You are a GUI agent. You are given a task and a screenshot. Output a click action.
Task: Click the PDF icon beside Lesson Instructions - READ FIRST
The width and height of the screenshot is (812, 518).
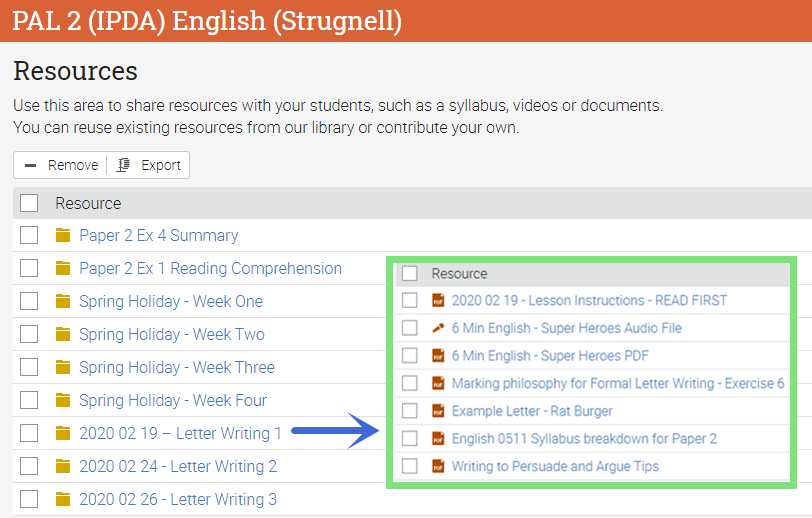point(437,300)
